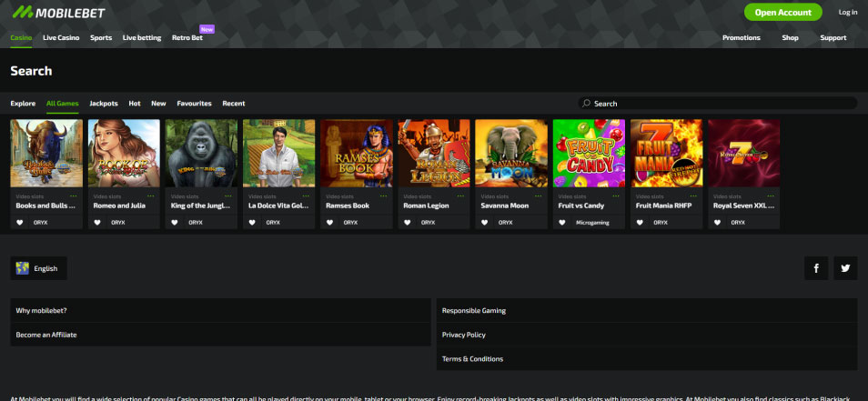The width and height of the screenshot is (868, 401).
Task: Open Why mobilebet? section
Action: pos(220,310)
